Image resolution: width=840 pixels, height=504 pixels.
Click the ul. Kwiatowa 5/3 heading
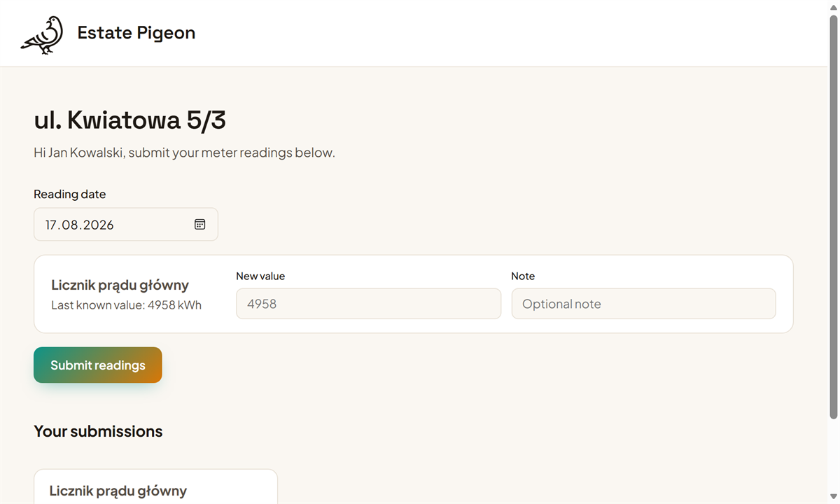pos(129,120)
